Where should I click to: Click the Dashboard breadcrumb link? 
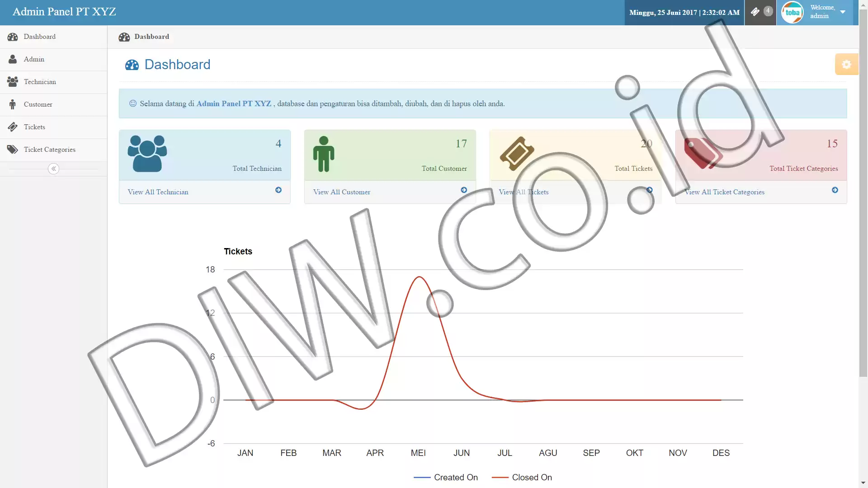tap(151, 37)
